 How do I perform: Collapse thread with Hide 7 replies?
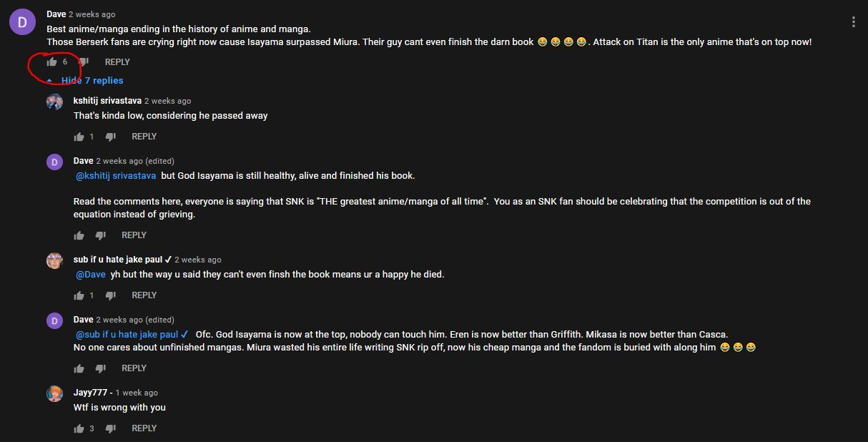pos(92,81)
